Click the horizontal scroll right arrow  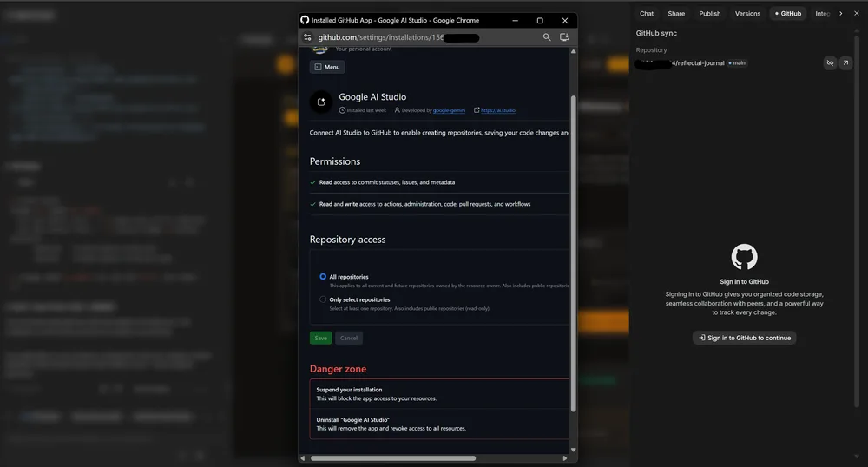click(x=565, y=458)
